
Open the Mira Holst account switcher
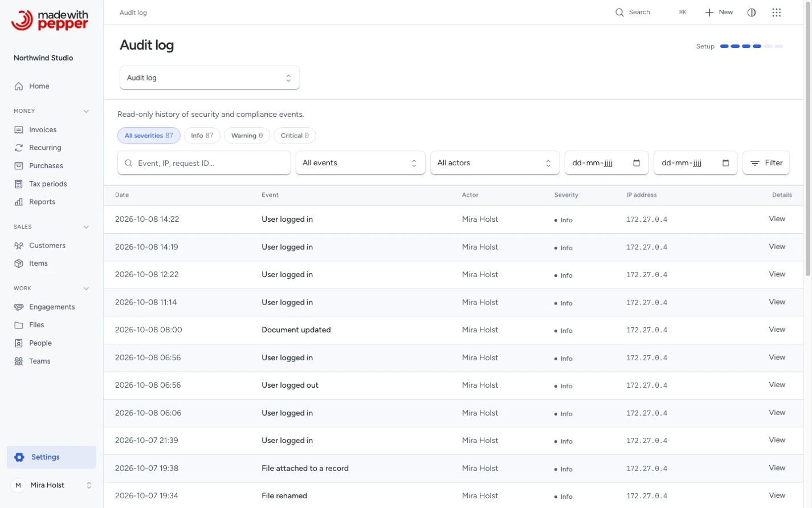pos(51,486)
